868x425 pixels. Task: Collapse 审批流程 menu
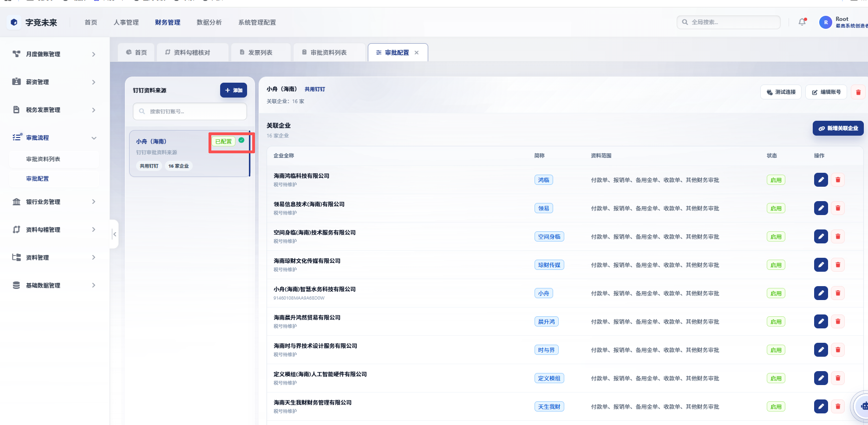pyautogui.click(x=55, y=138)
